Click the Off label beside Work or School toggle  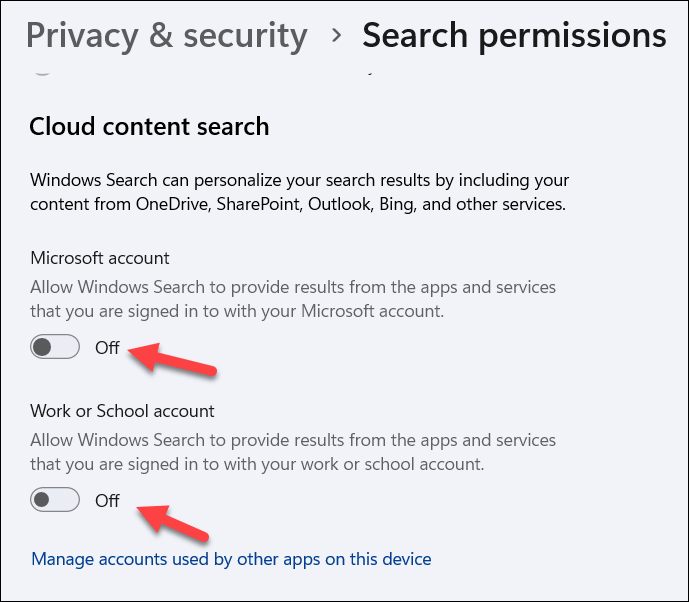point(107,500)
